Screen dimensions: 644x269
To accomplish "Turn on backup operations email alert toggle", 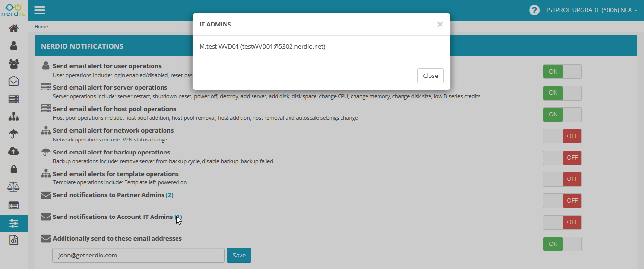I will pos(562,158).
